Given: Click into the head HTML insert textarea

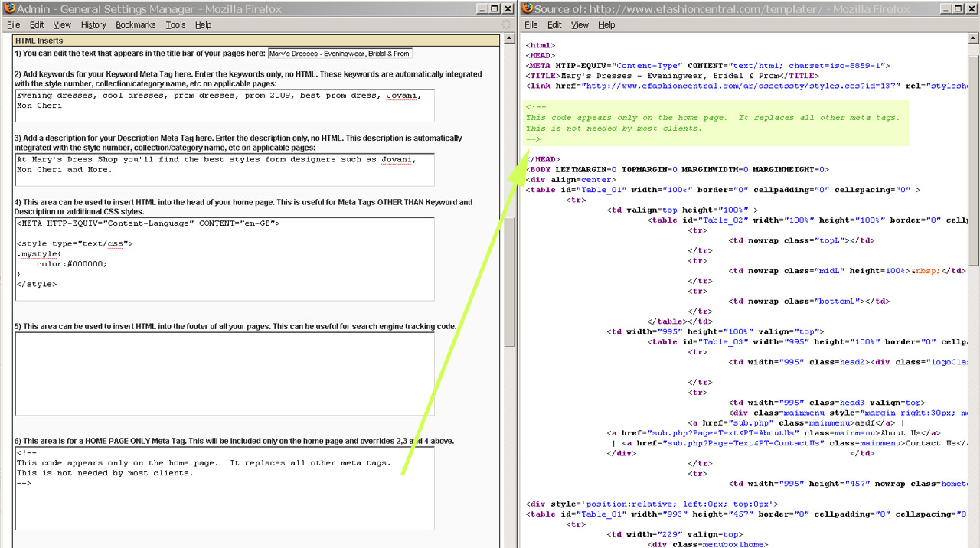Looking at the screenshot, I should pyautogui.click(x=224, y=259).
